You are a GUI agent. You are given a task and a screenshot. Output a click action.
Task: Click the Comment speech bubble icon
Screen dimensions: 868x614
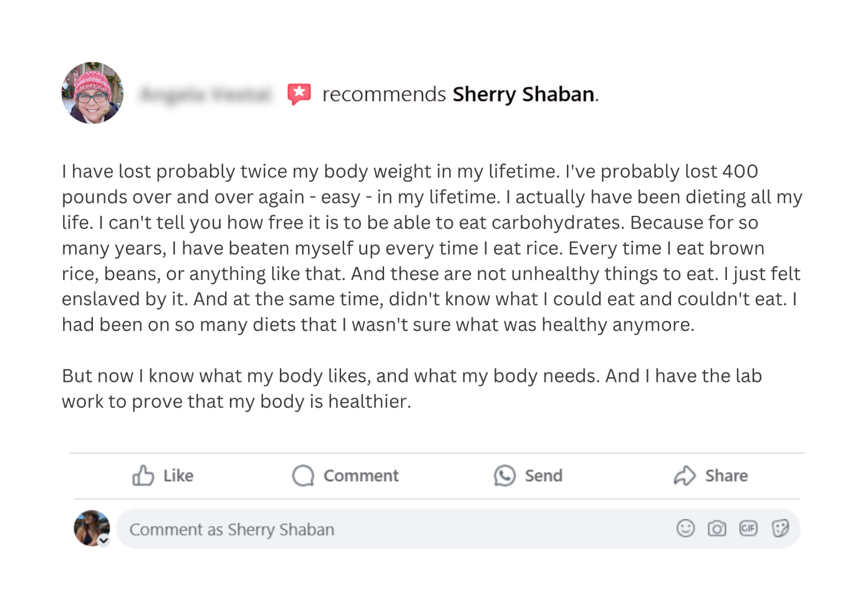coord(303,476)
